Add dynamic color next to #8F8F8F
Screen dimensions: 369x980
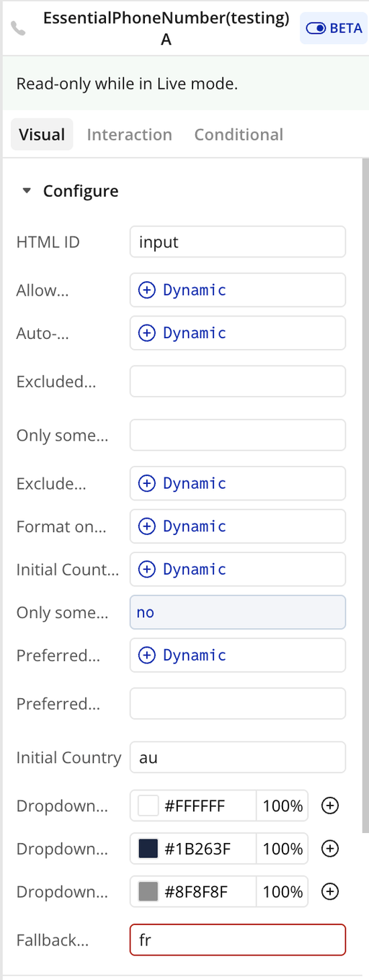(329, 892)
